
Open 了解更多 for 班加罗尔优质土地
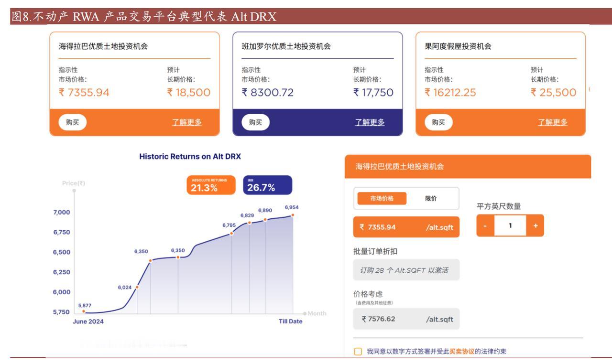pyautogui.click(x=369, y=122)
